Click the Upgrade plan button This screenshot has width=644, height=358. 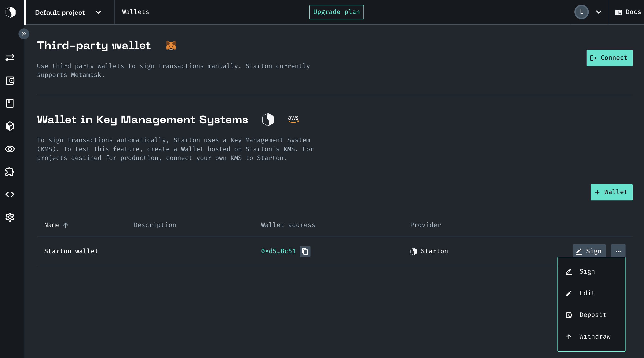336,12
